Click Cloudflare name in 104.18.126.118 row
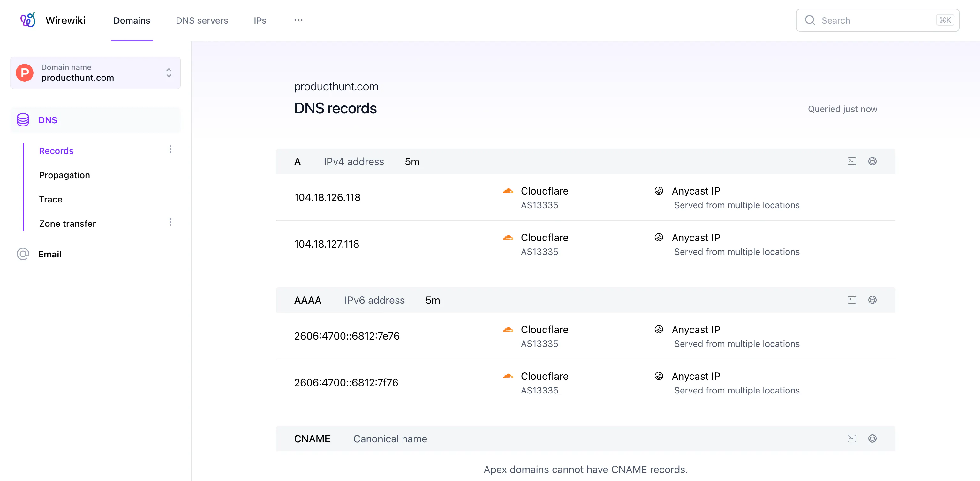Image resolution: width=980 pixels, height=481 pixels. click(x=544, y=191)
